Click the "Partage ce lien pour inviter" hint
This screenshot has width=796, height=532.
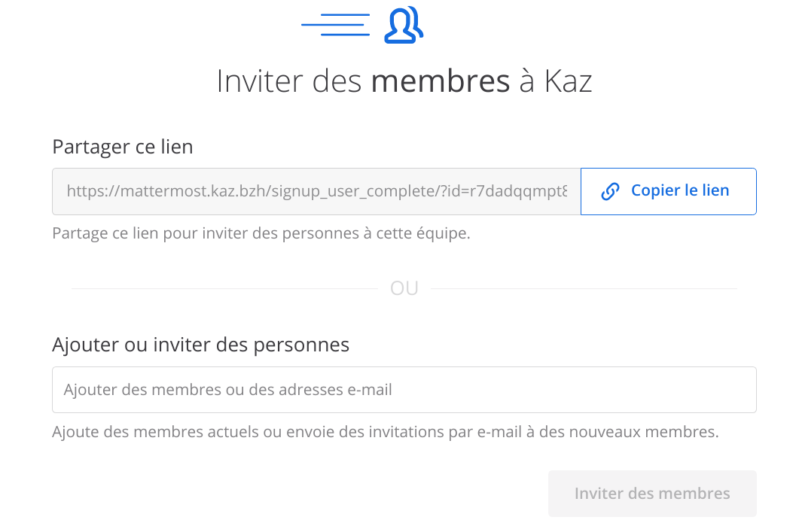point(261,233)
